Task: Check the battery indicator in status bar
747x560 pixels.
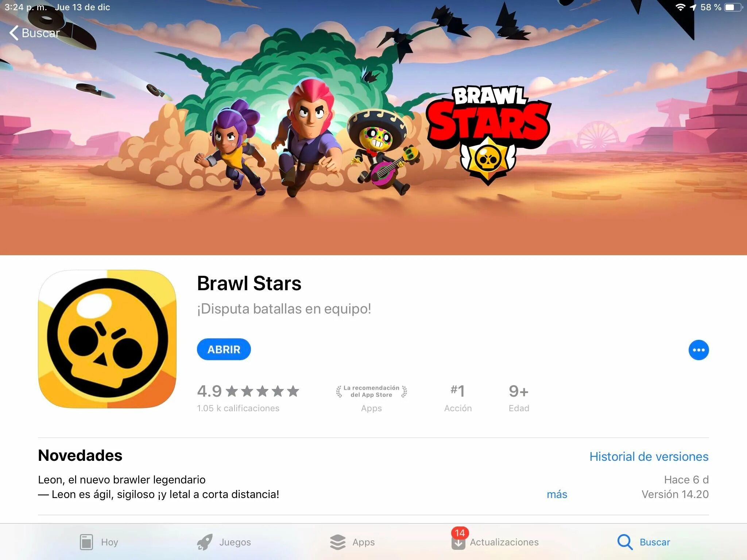Action: pos(733,7)
